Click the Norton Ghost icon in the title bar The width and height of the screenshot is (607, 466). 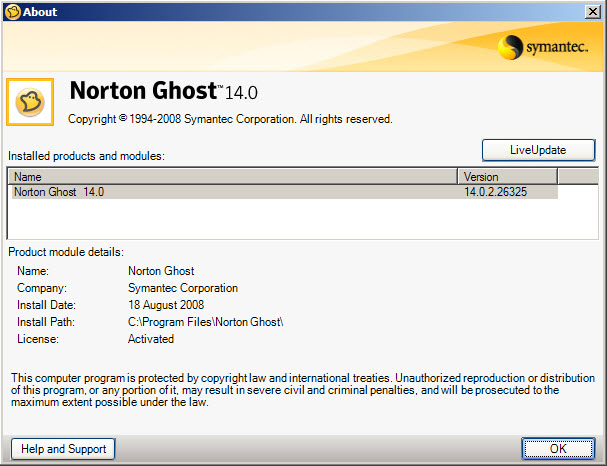pyautogui.click(x=12, y=12)
